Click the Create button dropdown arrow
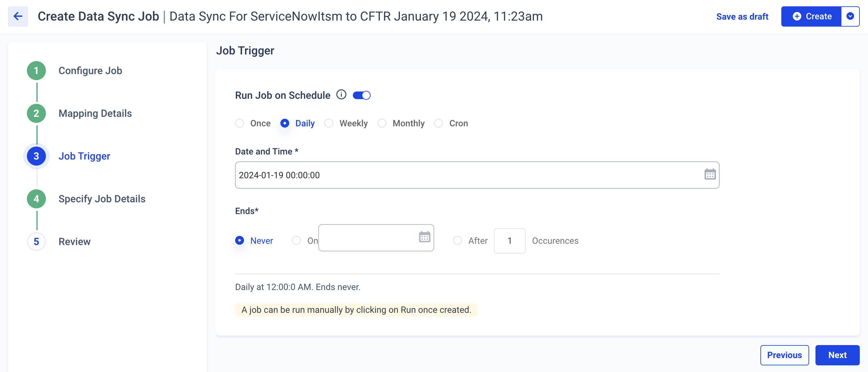This screenshot has height=372, width=868. [x=851, y=16]
